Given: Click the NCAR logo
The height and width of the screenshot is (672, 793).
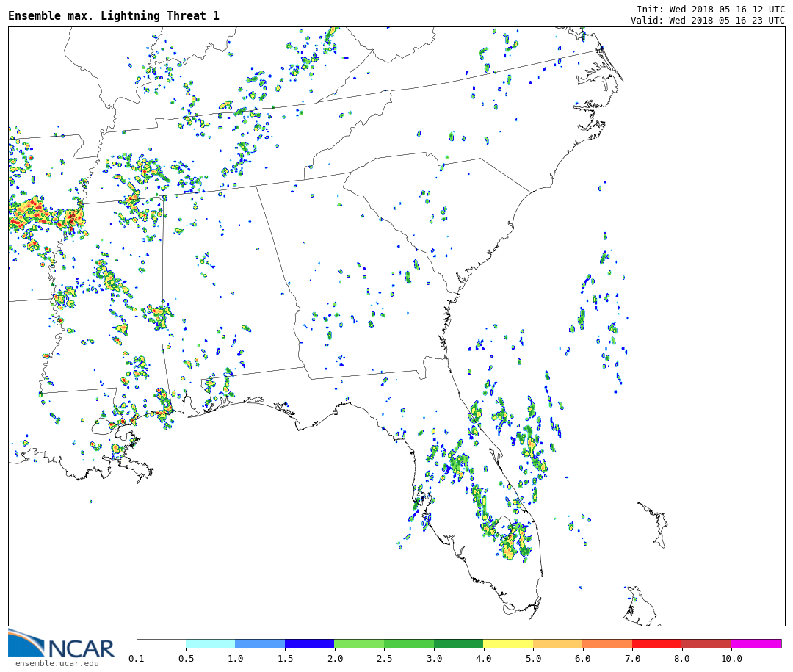Looking at the screenshot, I should [61, 644].
